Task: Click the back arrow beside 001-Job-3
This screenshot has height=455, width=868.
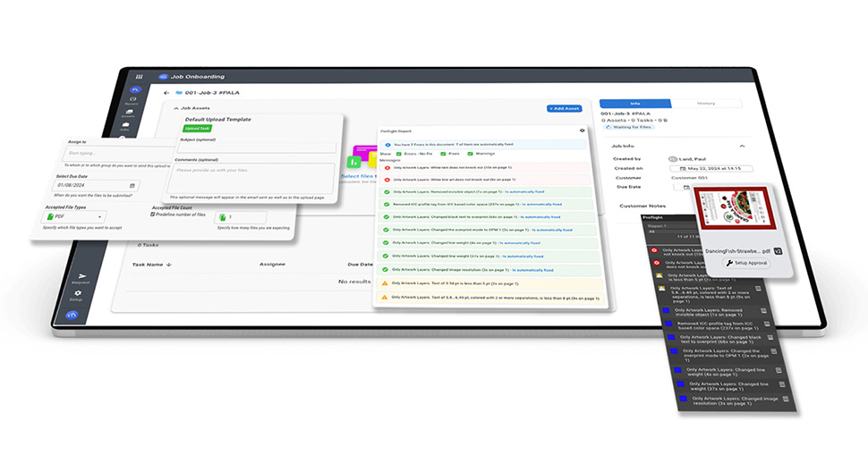Action: pyautogui.click(x=166, y=92)
